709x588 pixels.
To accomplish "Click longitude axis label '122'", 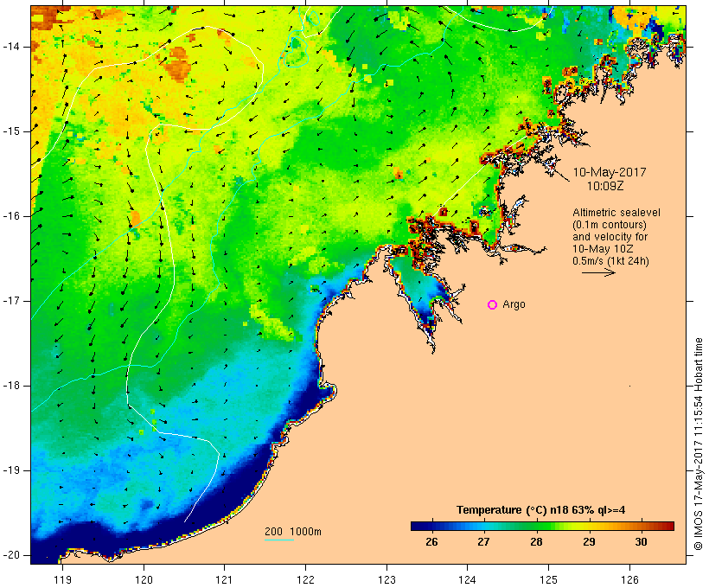I will pos(306,580).
